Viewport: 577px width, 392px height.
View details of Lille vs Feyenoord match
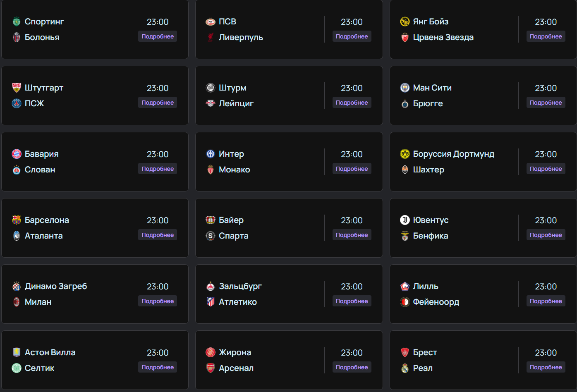(x=546, y=301)
